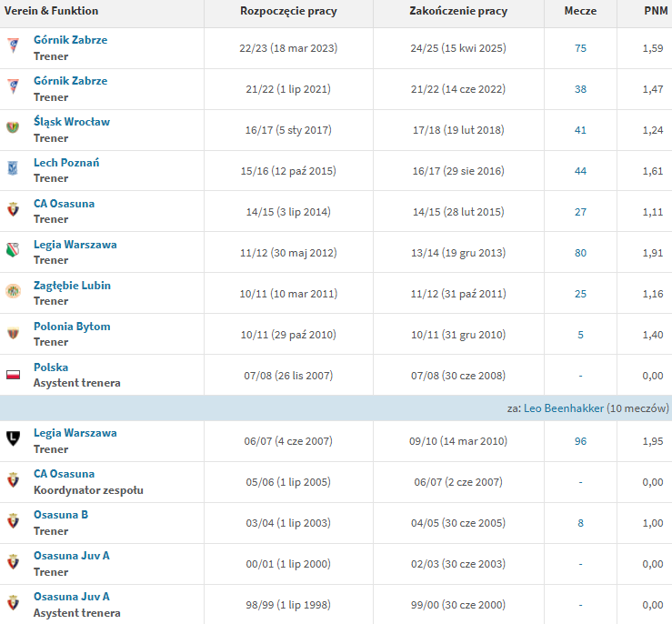Screen dimensions: 672x624
Task: Click the PNM column header
Action: pyautogui.click(x=656, y=11)
